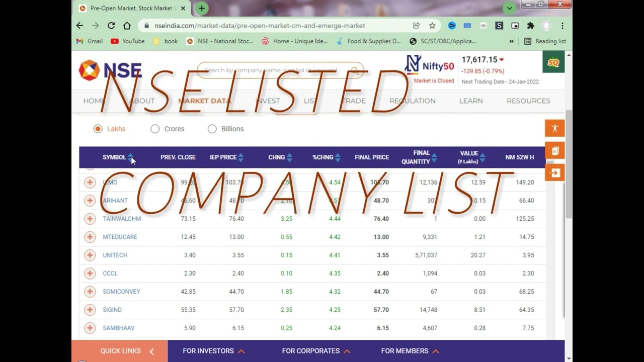The height and width of the screenshot is (362, 644).
Task: Expand the ARIHANT row
Action: tap(90, 201)
